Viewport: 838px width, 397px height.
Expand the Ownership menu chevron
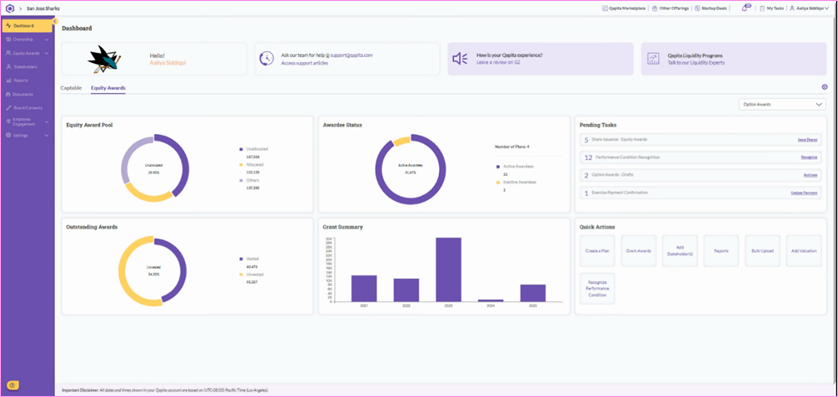tap(47, 40)
